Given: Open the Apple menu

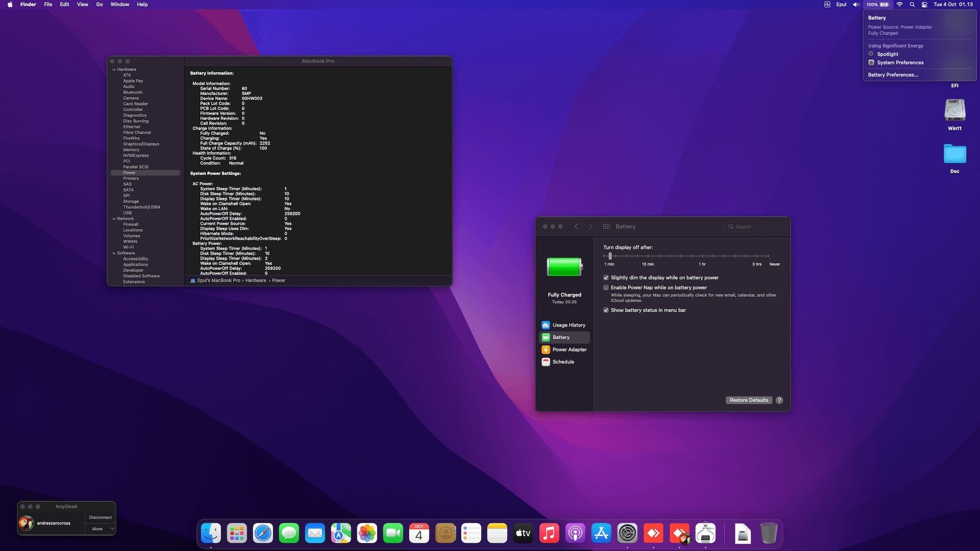Looking at the screenshot, I should click(10, 5).
